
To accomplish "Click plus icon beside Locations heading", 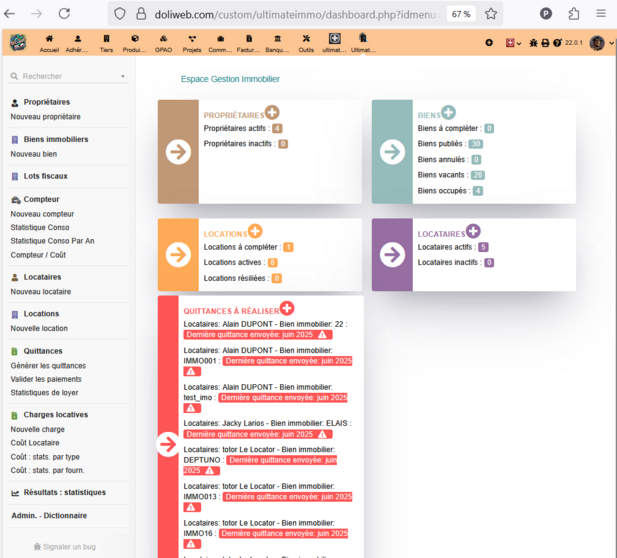I will click(255, 231).
